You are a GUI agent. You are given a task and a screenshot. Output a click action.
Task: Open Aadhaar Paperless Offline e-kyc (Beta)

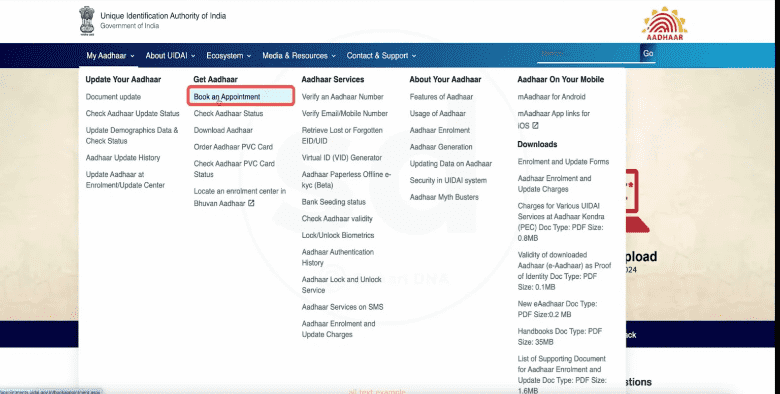[346, 180]
